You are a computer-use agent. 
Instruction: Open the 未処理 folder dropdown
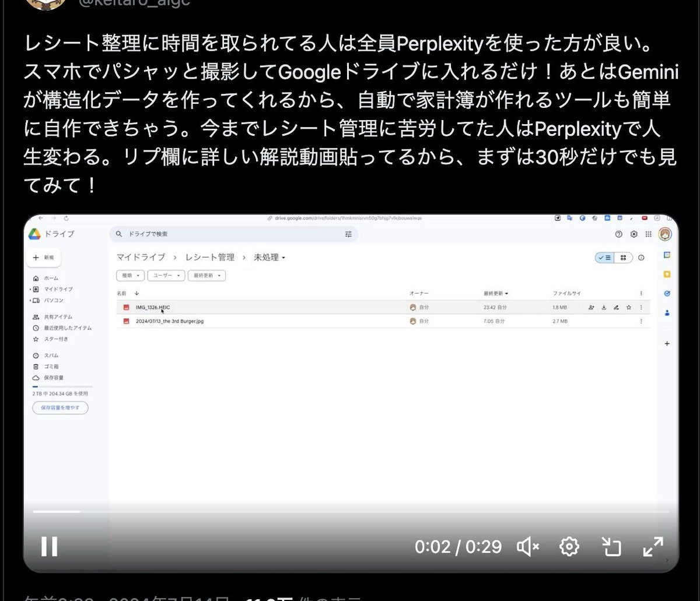point(269,257)
